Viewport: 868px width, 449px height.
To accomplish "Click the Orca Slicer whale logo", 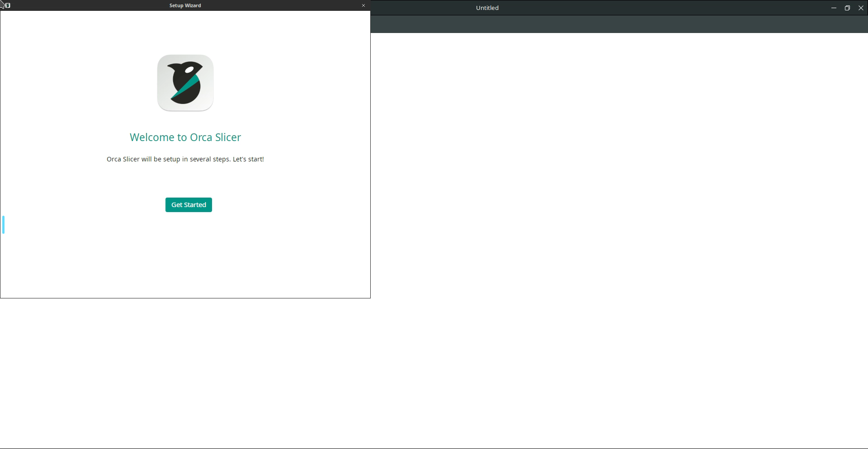I will 185,83.
